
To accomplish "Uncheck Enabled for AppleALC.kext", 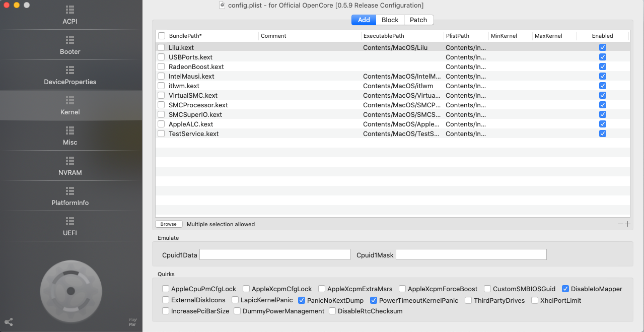I will (x=603, y=124).
